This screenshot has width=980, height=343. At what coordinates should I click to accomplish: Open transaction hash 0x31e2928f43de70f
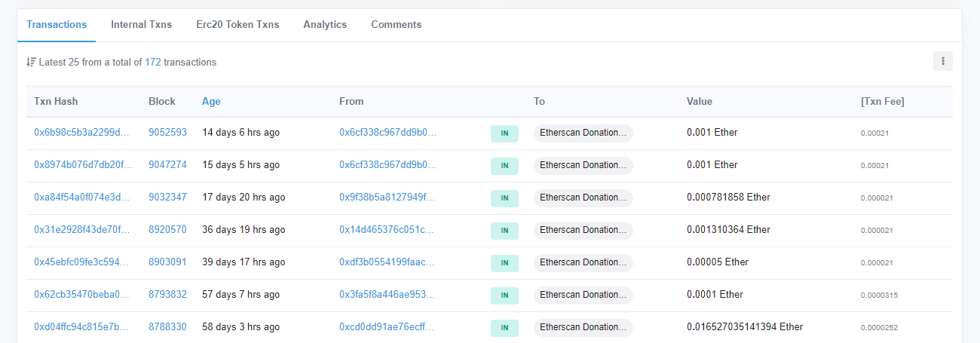pos(83,230)
